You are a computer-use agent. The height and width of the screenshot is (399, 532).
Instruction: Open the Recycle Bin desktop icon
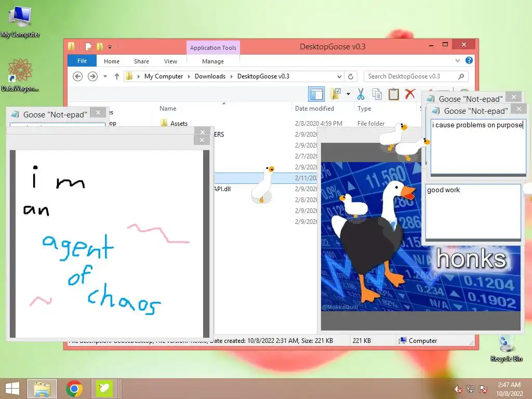(506, 348)
